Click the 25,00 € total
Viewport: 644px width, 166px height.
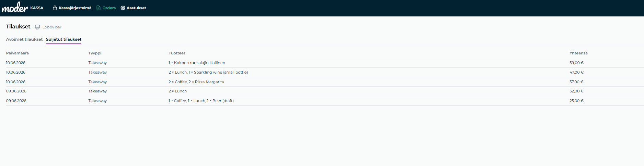click(576, 101)
